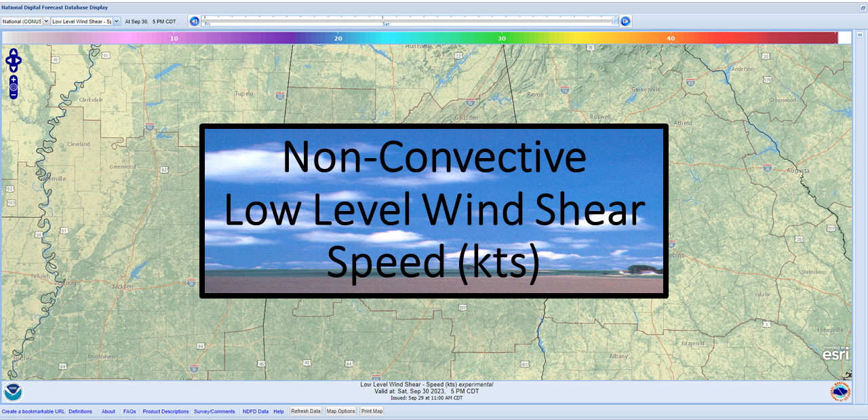Zoom out with the minus button
The image size is (868, 420).
[14, 96]
